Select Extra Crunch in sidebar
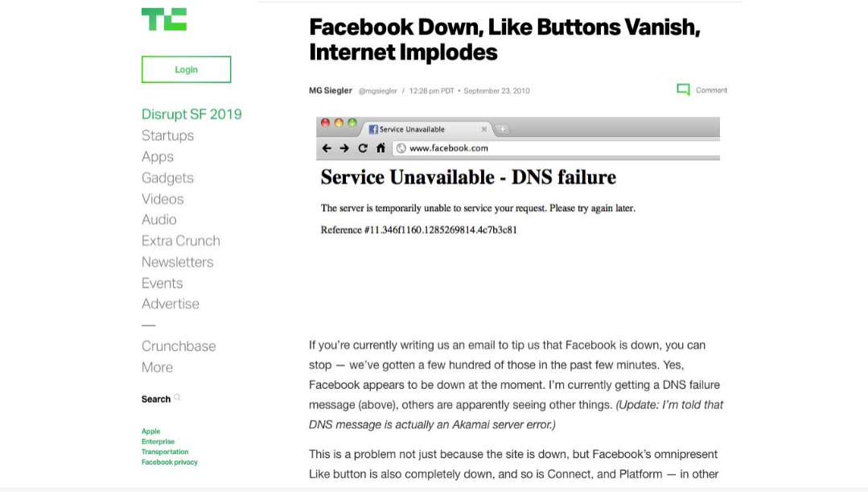 tap(180, 241)
